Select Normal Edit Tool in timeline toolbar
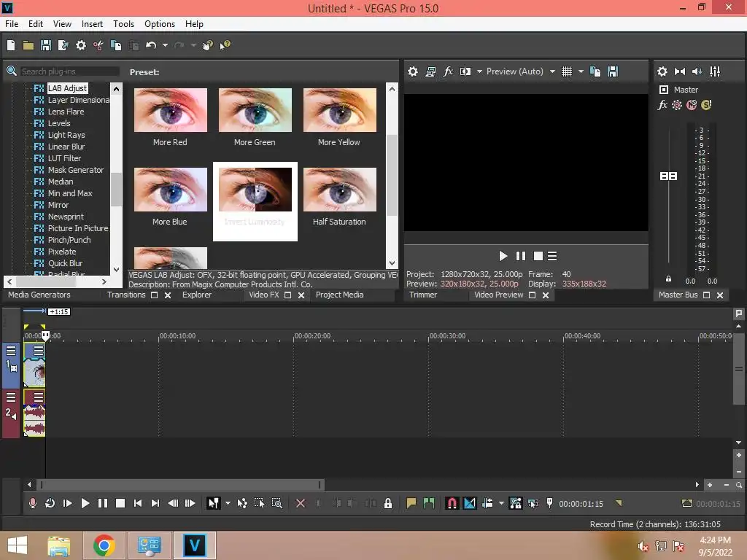747x560 pixels. 213,503
